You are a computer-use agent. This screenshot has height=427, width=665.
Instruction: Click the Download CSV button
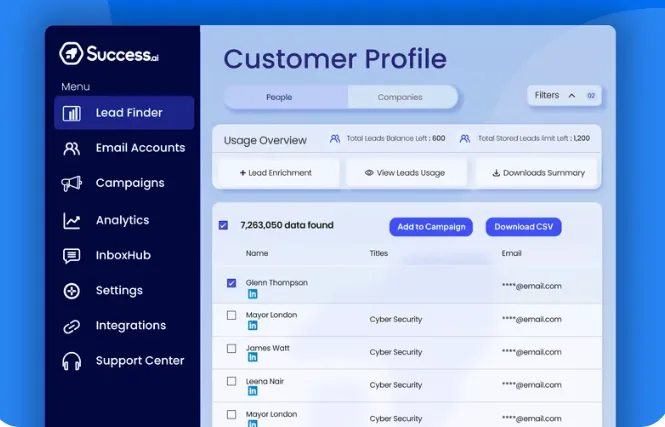[x=523, y=227]
